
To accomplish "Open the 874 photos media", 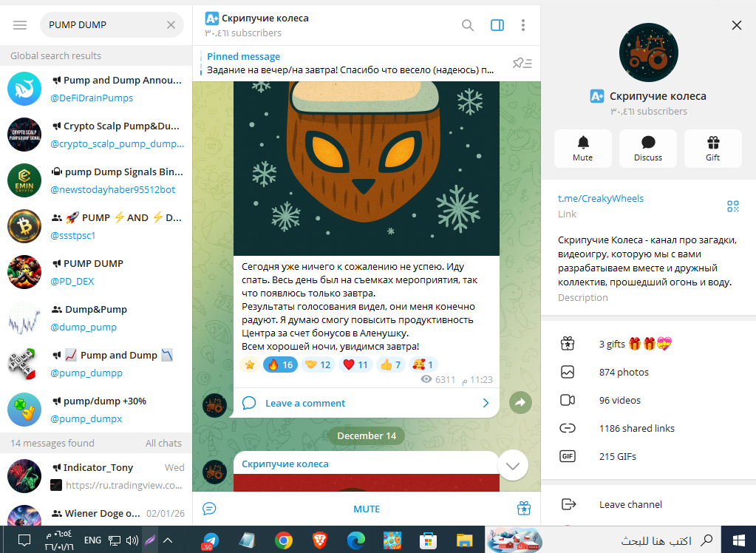I will tap(649, 372).
